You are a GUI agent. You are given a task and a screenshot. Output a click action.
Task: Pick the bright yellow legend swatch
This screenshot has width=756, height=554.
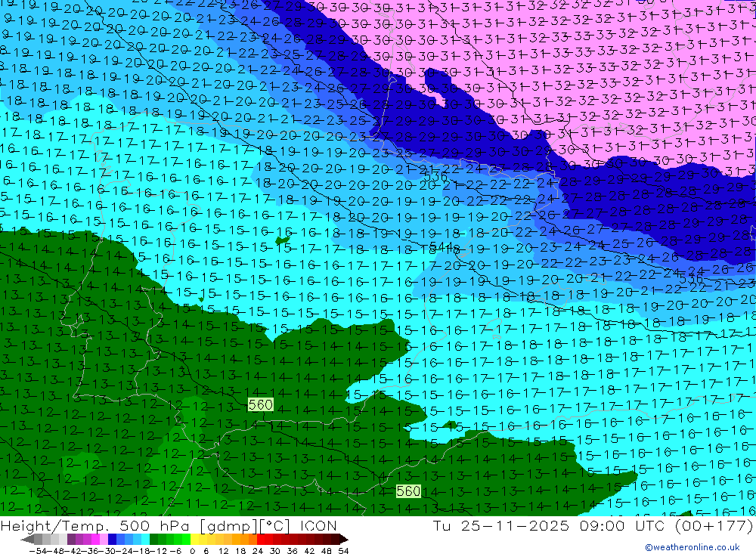(x=194, y=540)
